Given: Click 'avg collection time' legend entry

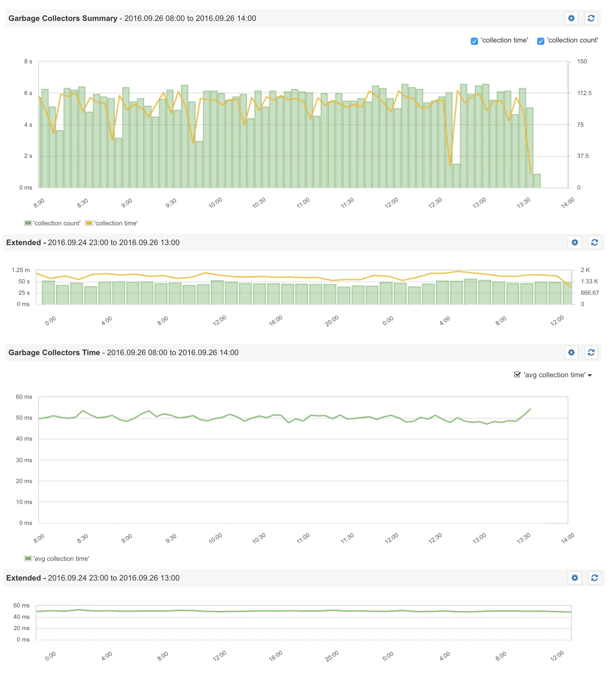Looking at the screenshot, I should pos(61,558).
